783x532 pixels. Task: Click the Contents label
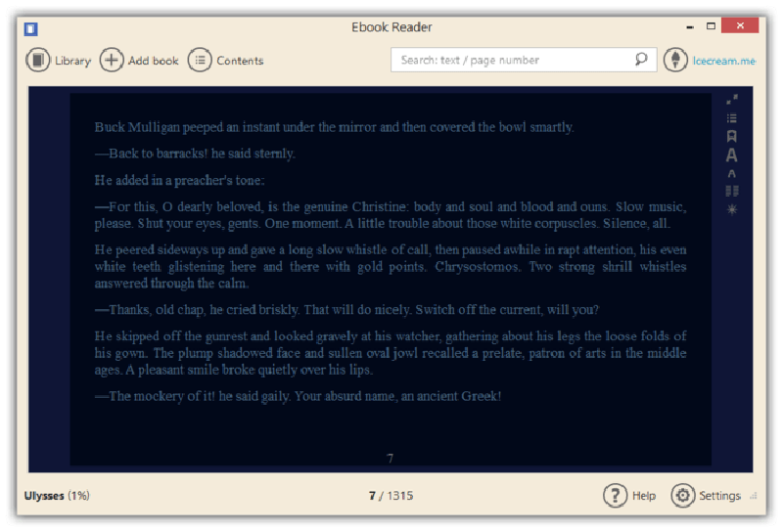tap(240, 61)
